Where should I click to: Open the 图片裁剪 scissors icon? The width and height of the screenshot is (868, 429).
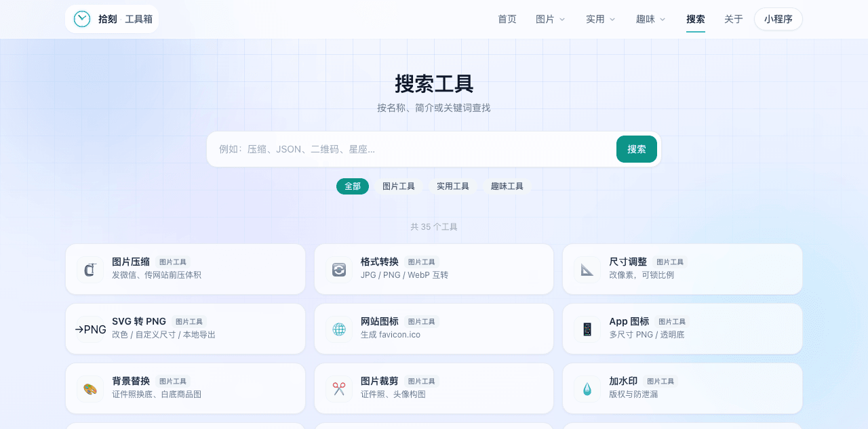[339, 389]
